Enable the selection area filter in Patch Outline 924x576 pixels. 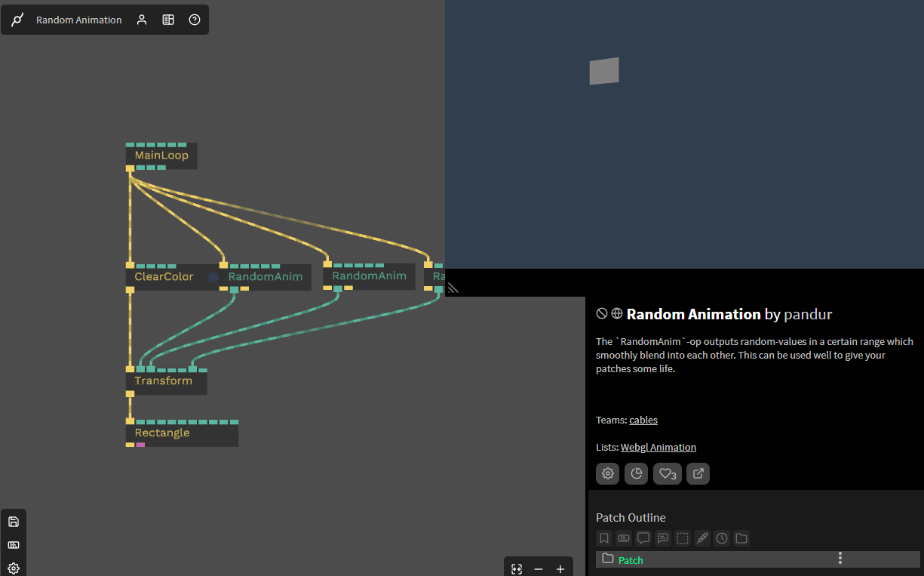pyautogui.click(x=683, y=537)
